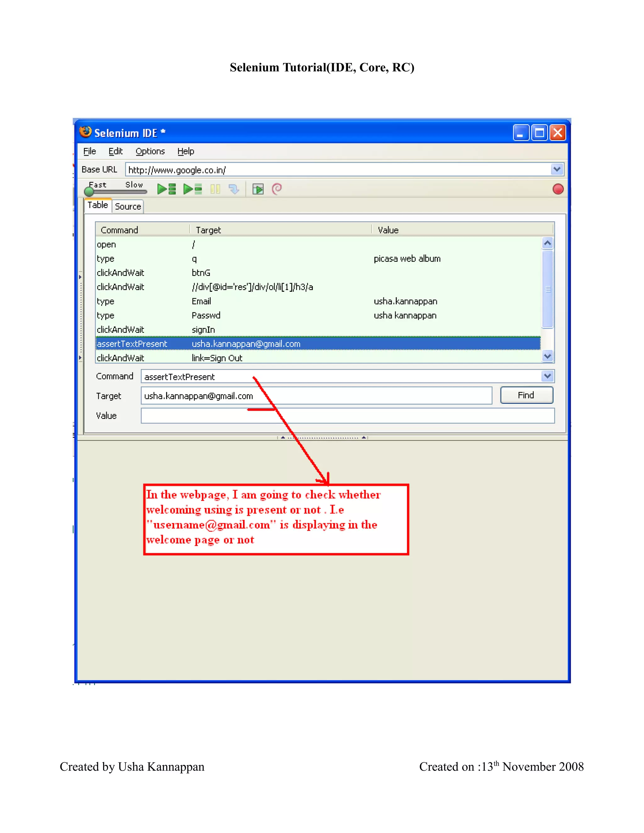Click the pause/resume toolbar icon
The height and width of the screenshot is (833, 644).
tap(215, 189)
